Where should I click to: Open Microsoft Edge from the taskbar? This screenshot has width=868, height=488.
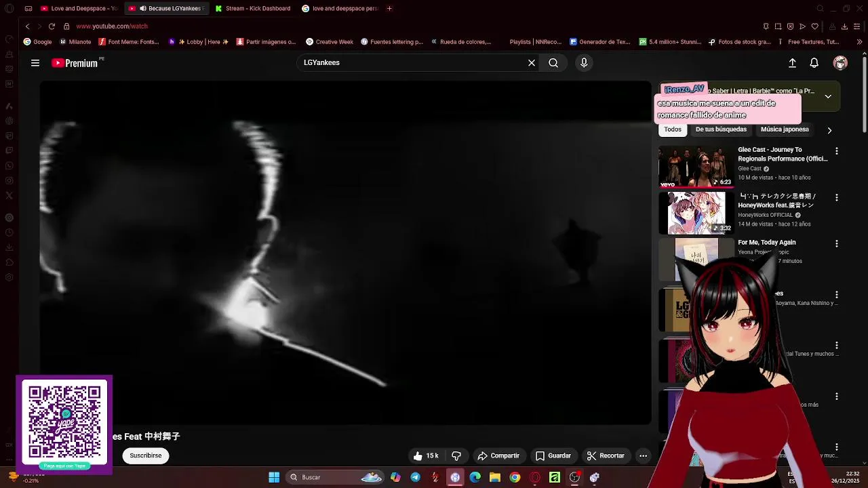(x=475, y=477)
